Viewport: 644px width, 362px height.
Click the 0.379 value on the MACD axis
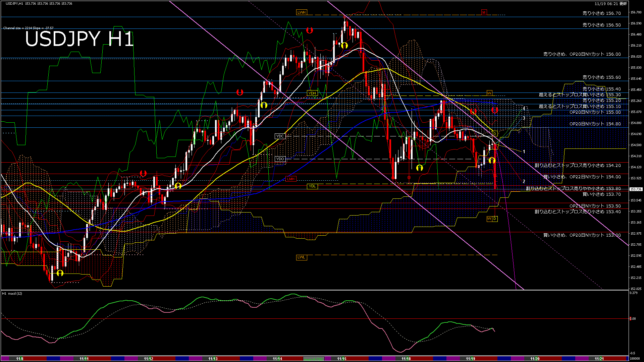(x=634, y=293)
